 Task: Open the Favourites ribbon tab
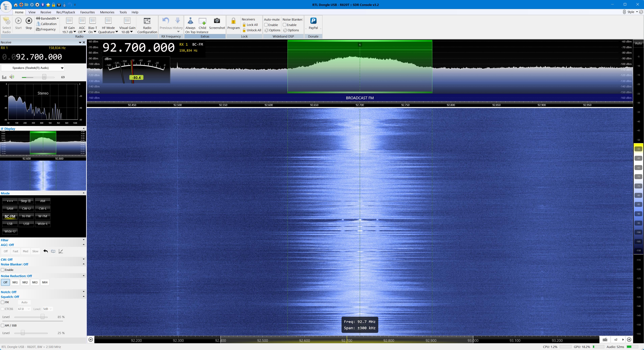pyautogui.click(x=87, y=12)
